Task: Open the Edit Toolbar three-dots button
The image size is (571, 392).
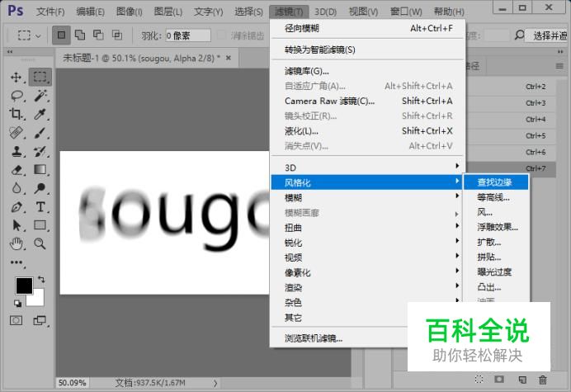Action: 17,262
